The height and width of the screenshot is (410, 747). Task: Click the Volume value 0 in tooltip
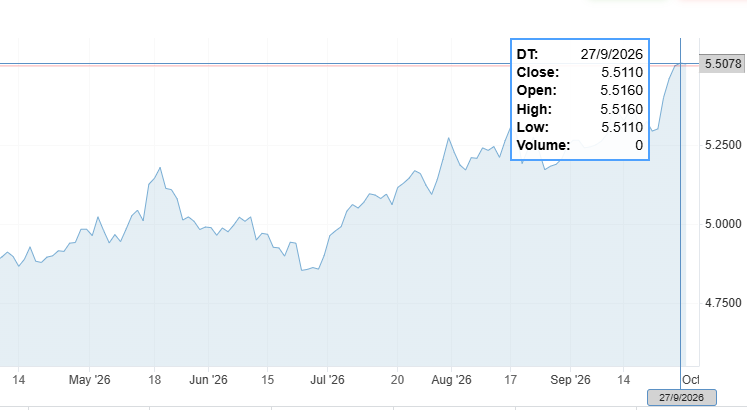click(x=639, y=145)
